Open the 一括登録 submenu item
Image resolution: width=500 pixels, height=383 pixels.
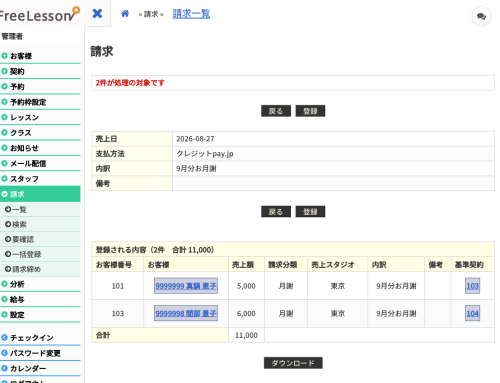[40, 254]
